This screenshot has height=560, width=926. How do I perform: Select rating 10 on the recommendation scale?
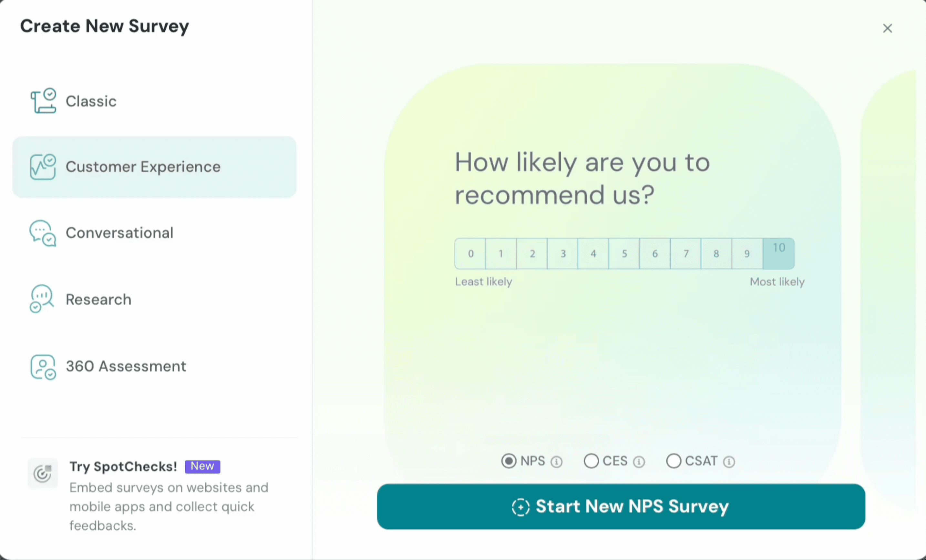[778, 253]
